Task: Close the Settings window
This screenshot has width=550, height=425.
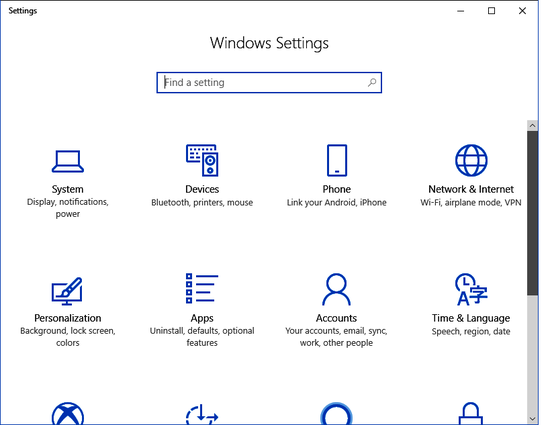Action: pyautogui.click(x=522, y=11)
